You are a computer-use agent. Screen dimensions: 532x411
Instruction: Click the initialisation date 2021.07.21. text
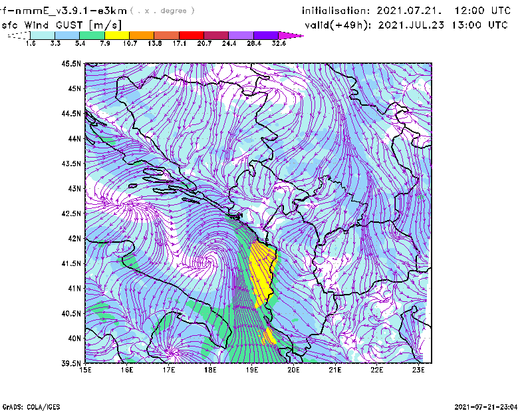(x=409, y=11)
